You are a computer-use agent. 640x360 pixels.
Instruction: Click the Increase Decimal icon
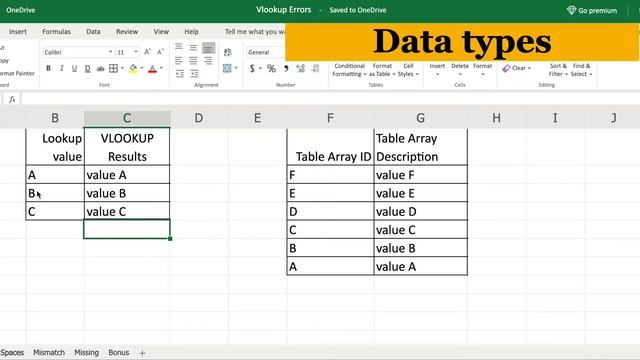pyautogui.click(x=301, y=69)
